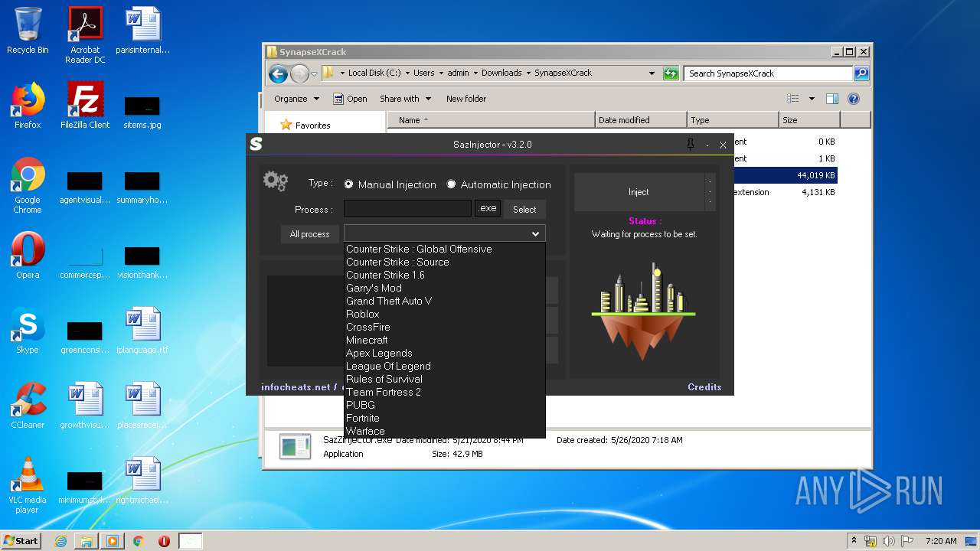The height and width of the screenshot is (551, 980).
Task: Expand view options dropdown arrow
Action: tap(811, 99)
